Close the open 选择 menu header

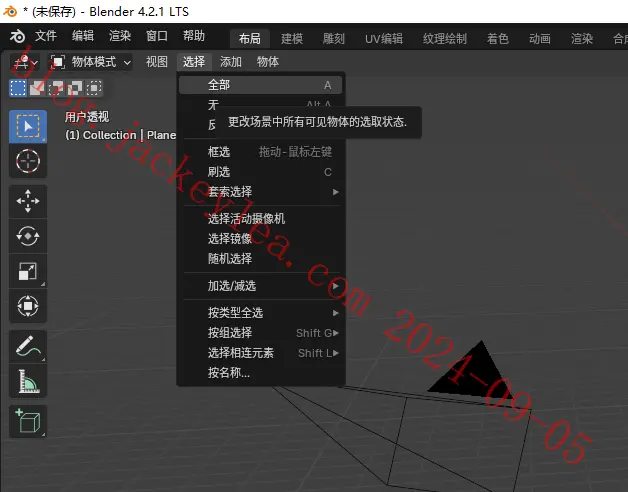[x=194, y=62]
